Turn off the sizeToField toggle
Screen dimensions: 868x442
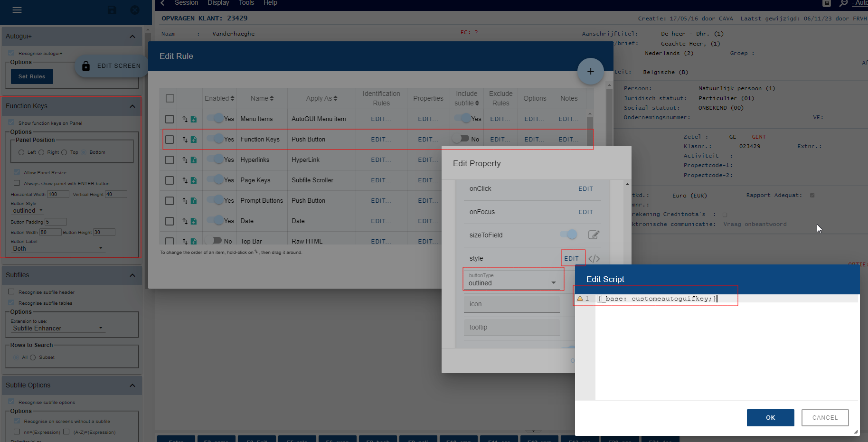pos(568,235)
